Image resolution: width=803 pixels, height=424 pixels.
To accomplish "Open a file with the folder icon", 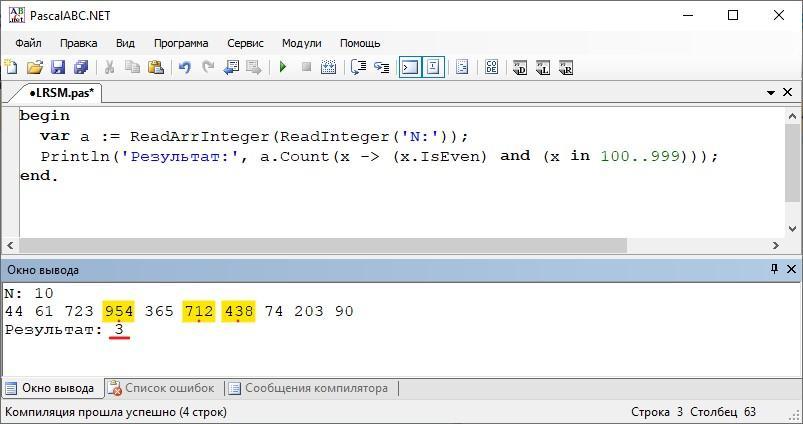I will click(34, 67).
